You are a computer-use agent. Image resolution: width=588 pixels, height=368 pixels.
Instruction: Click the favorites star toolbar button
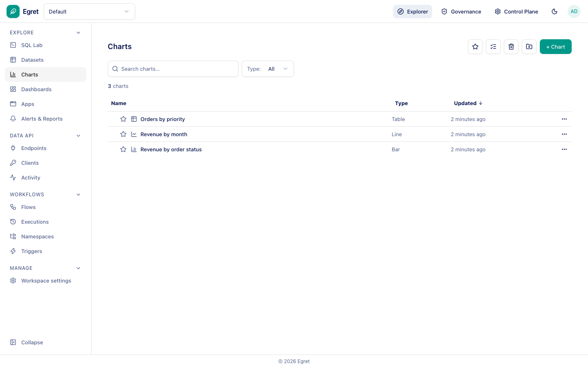(x=475, y=47)
